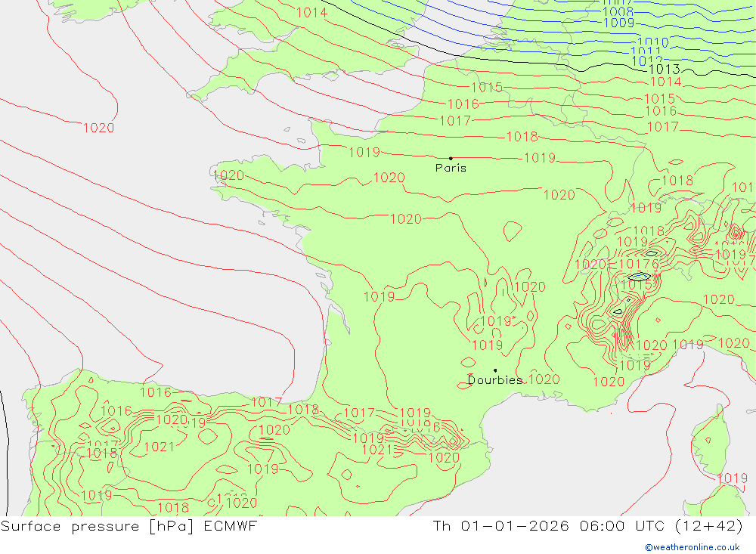Click the Paris location dot marker
Image resolution: width=756 pixels, height=554 pixels.
451,158
